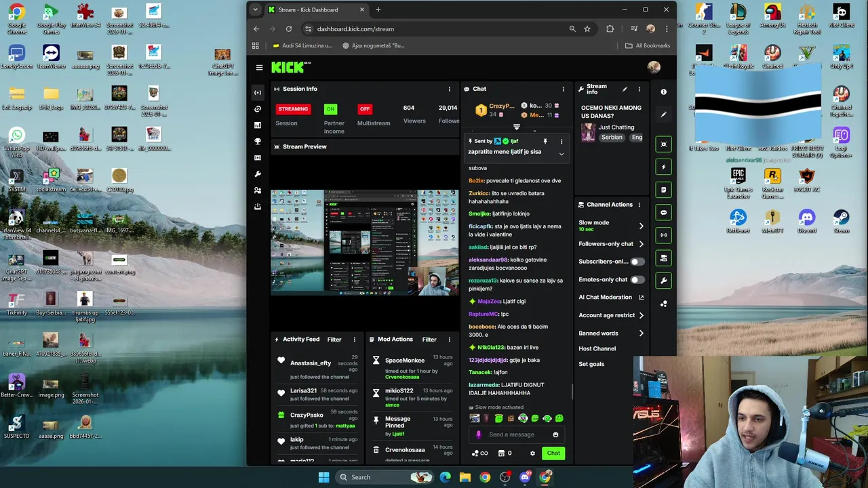Click the dashboard.kick.com address bar
Image resolution: width=868 pixels, height=488 pixels.
coord(434,29)
